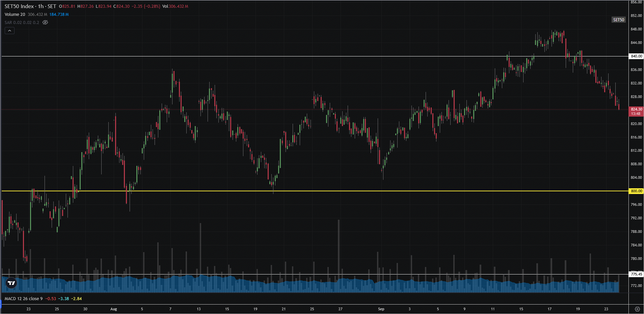Open chart settings hexagon gear icon
Viewport: 644px width, 314px height.
point(637,309)
